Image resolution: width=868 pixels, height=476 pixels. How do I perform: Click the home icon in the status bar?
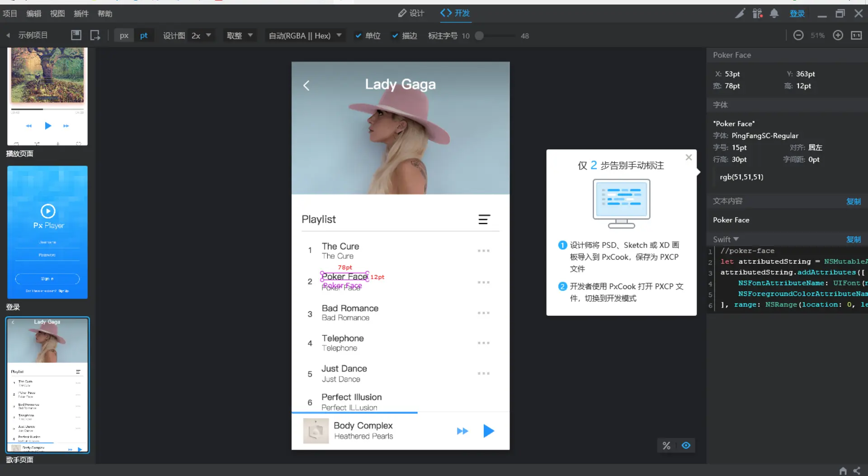[x=843, y=471]
